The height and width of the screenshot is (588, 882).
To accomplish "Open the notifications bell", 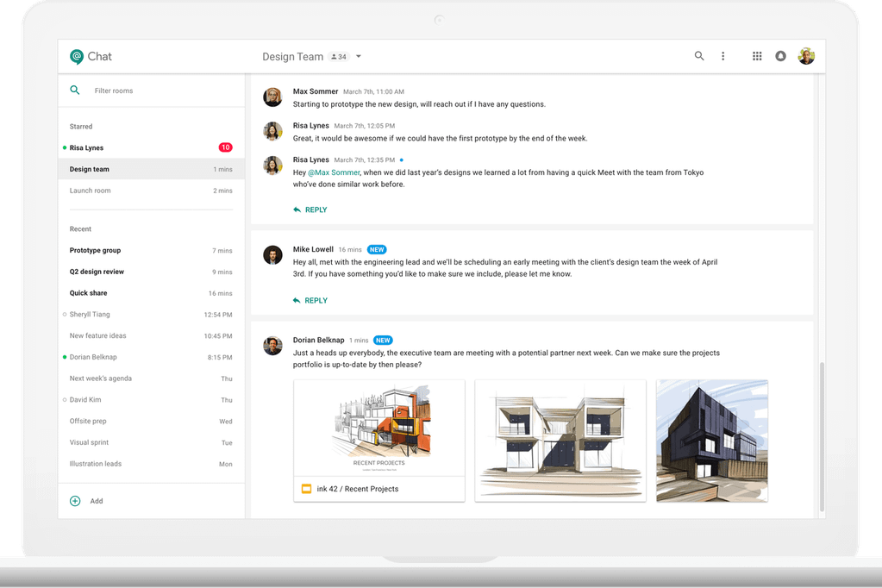I will [780, 55].
